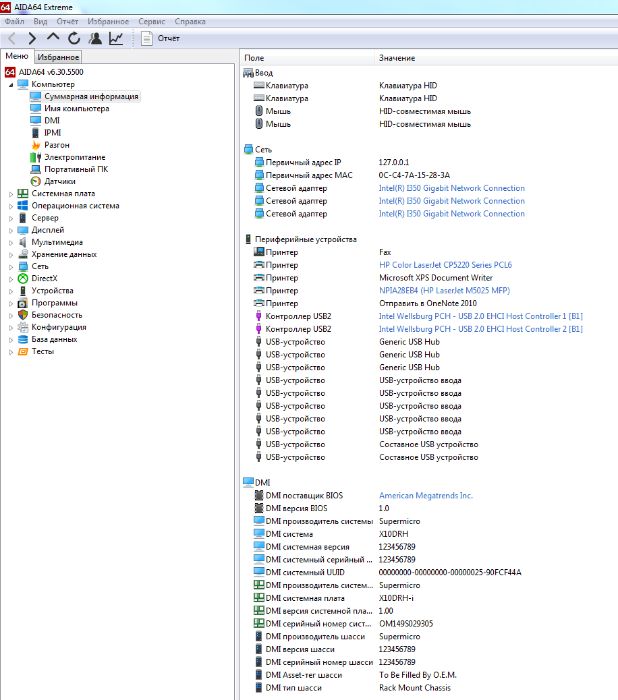Image resolution: width=618 pixels, height=700 pixels.
Task: Click the Microsoft XPS Document Writer value
Action: [x=436, y=278]
